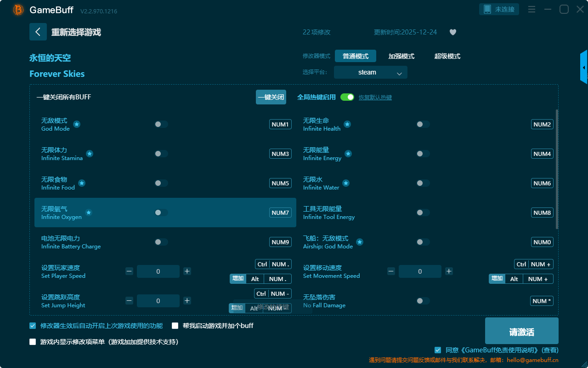Viewport: 588px width, 368px height.
Task: Click the GameBuff logo icon
Action: [18, 10]
